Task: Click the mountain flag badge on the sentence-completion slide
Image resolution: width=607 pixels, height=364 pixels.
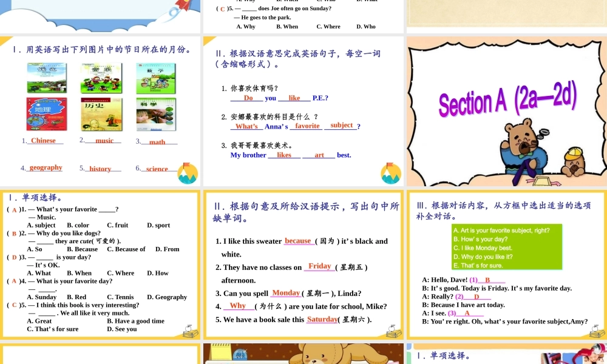Action: [x=391, y=174]
